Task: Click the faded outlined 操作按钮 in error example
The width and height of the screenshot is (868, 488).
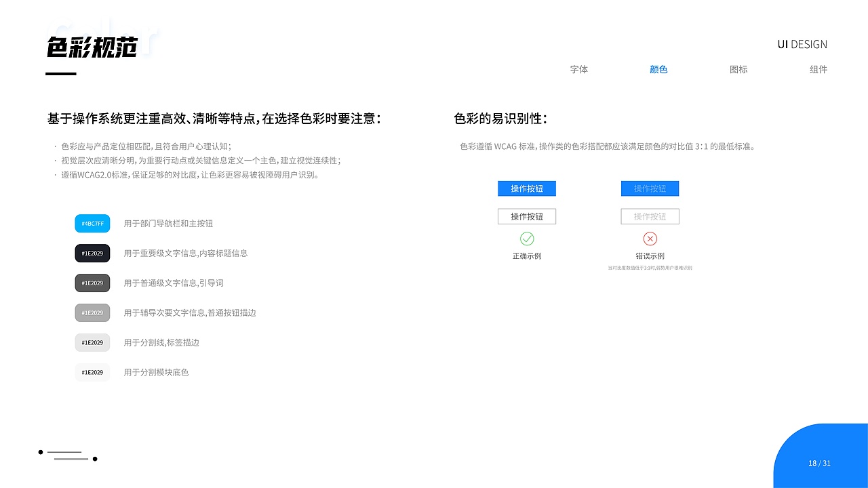Action: tap(650, 216)
